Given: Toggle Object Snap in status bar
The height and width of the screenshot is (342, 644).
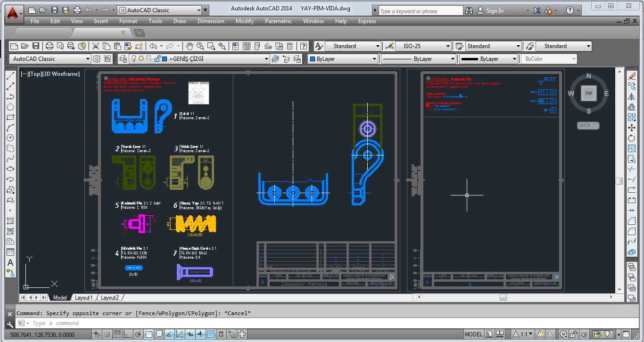Looking at the screenshot, I should pos(148,334).
